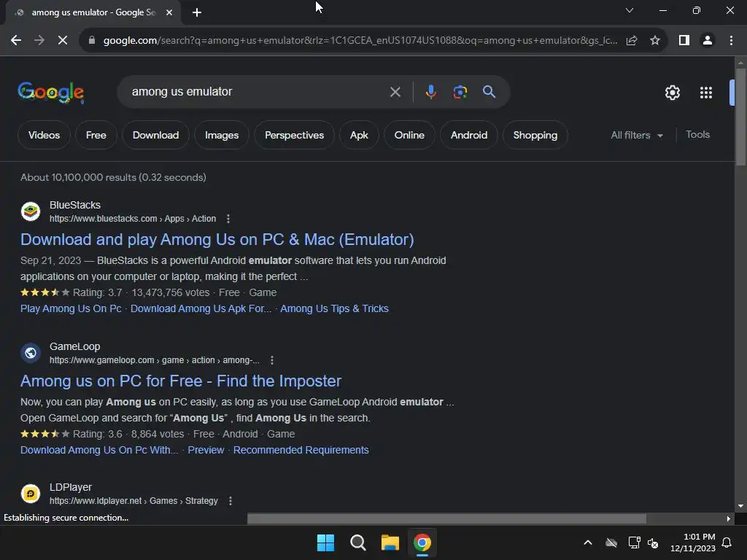Click the horizontal scrollbar thumb
Screen dimensions: 747x560
pyautogui.click(x=446, y=518)
